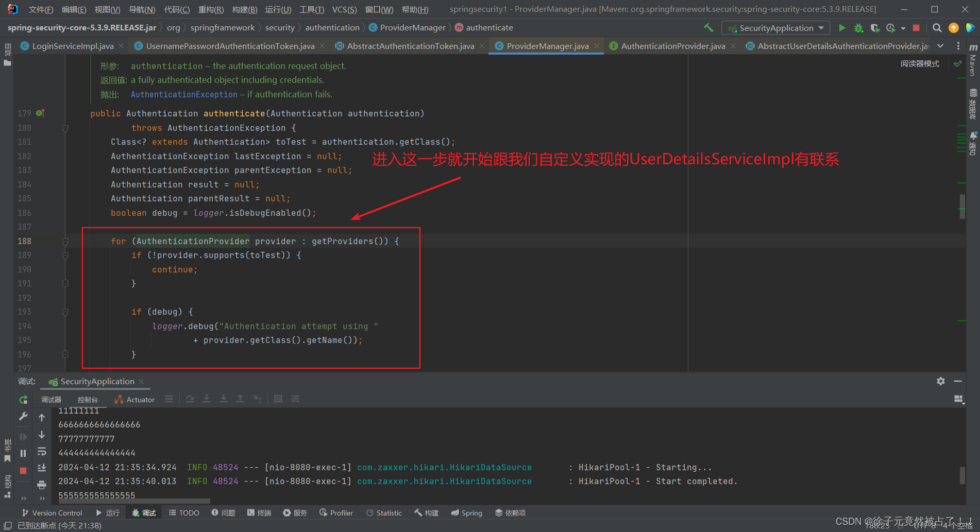Switch to AuthenticationProvider.java tab
This screenshot has height=532, width=980.
(673, 46)
